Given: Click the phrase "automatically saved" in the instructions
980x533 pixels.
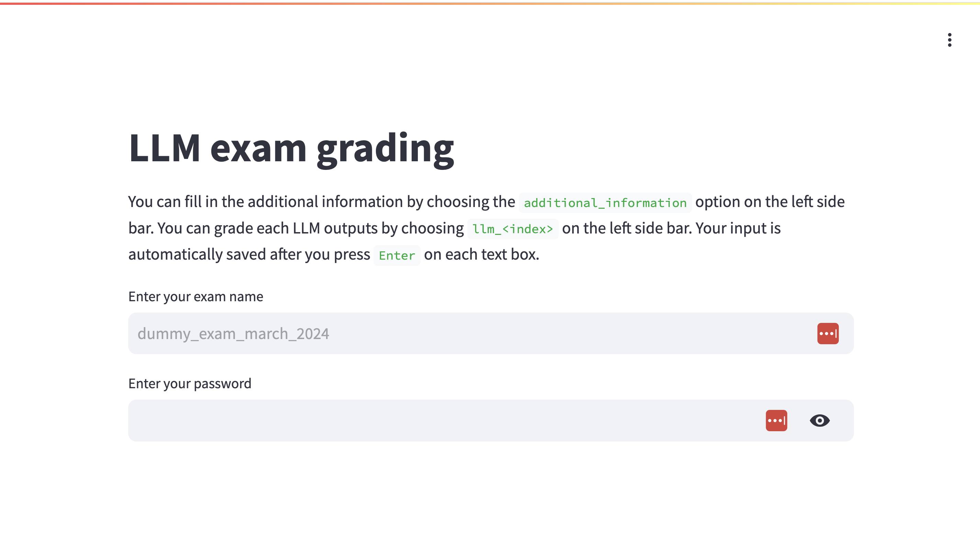Looking at the screenshot, I should [197, 254].
